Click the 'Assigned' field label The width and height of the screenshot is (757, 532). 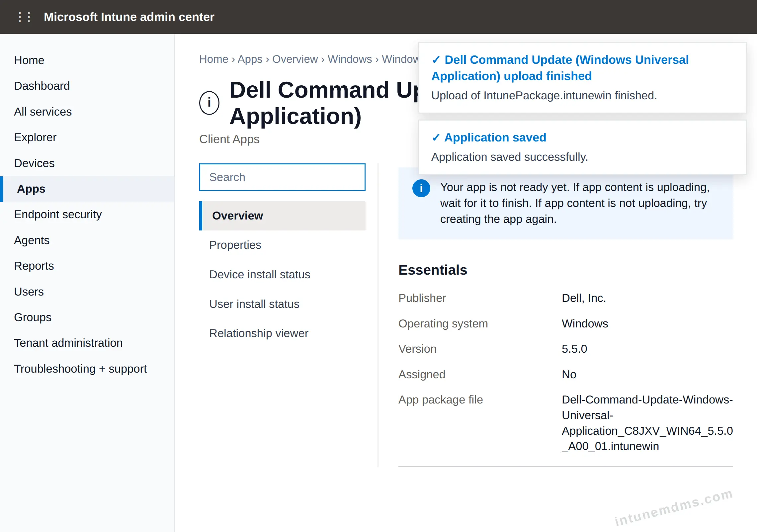(x=422, y=375)
